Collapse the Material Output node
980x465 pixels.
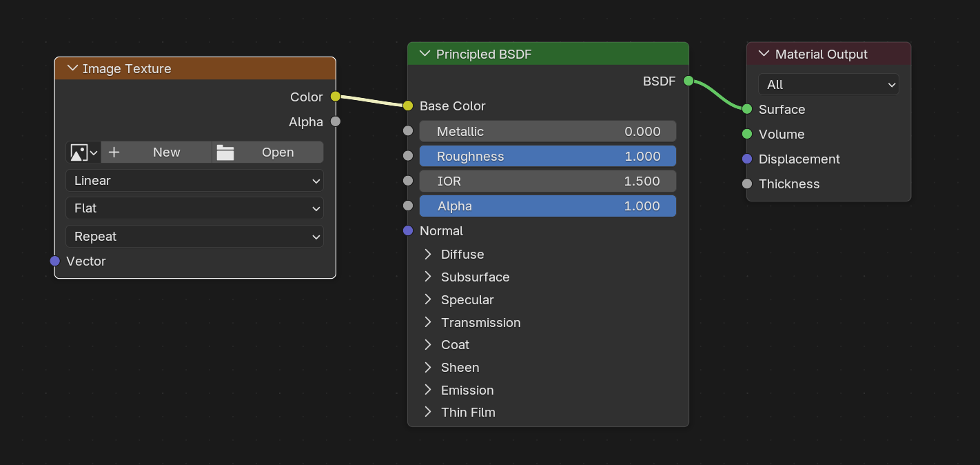(x=764, y=54)
